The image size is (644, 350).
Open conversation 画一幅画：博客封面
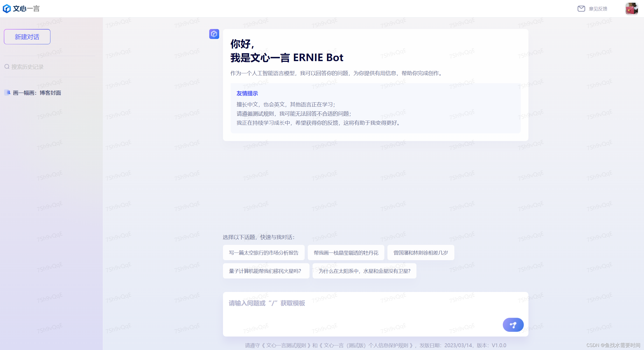click(x=37, y=93)
